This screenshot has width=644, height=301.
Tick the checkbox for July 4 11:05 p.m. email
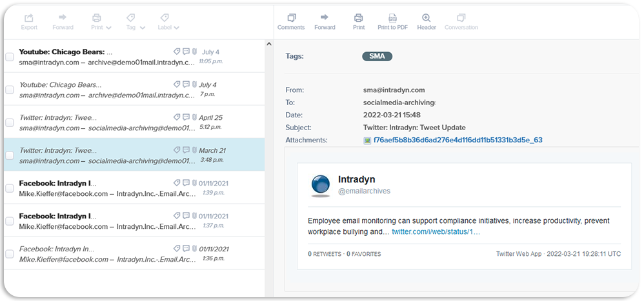tap(10, 57)
